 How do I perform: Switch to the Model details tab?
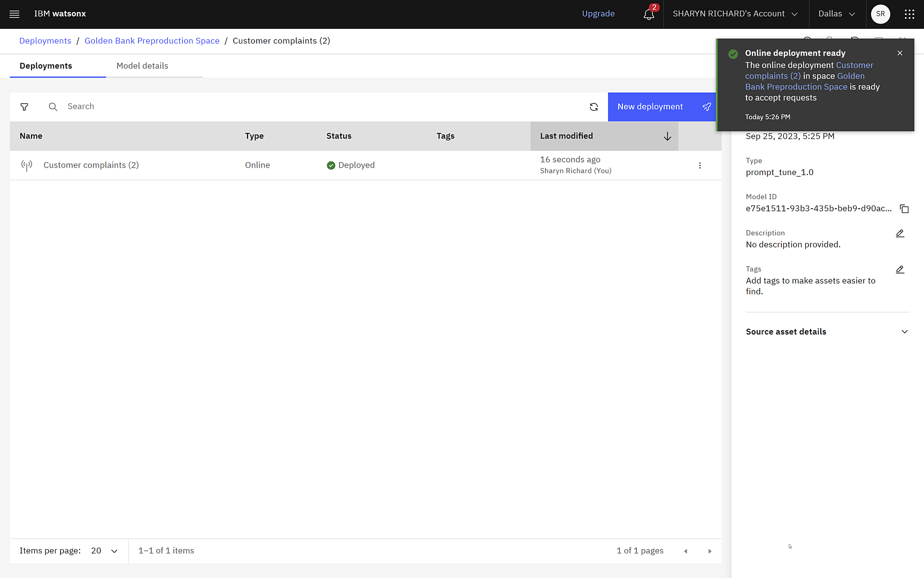pyautogui.click(x=142, y=66)
